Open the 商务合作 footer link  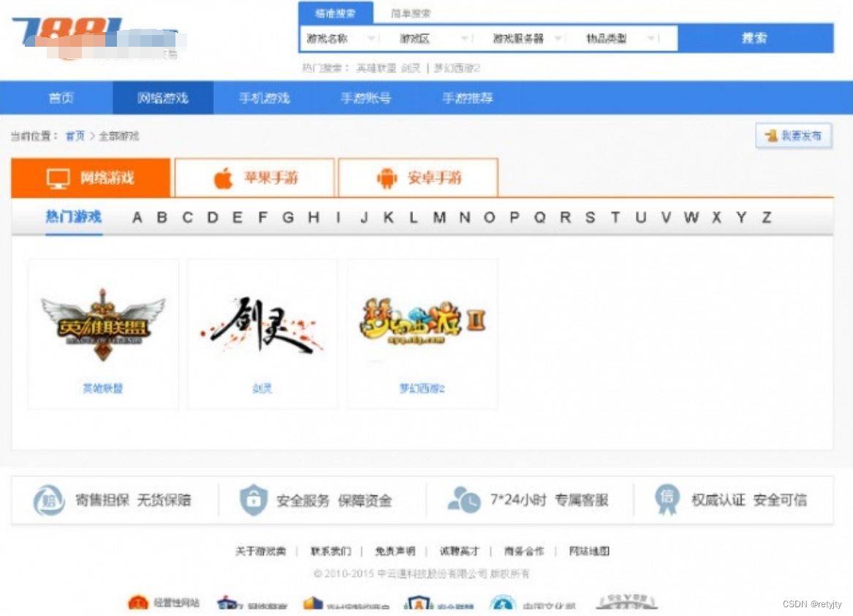[x=524, y=551]
